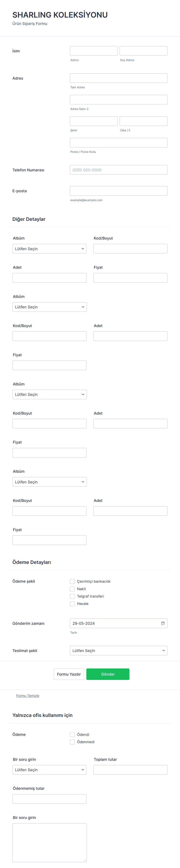Click the Posta Kodu input field
The height and width of the screenshot is (868, 180).
(118, 143)
